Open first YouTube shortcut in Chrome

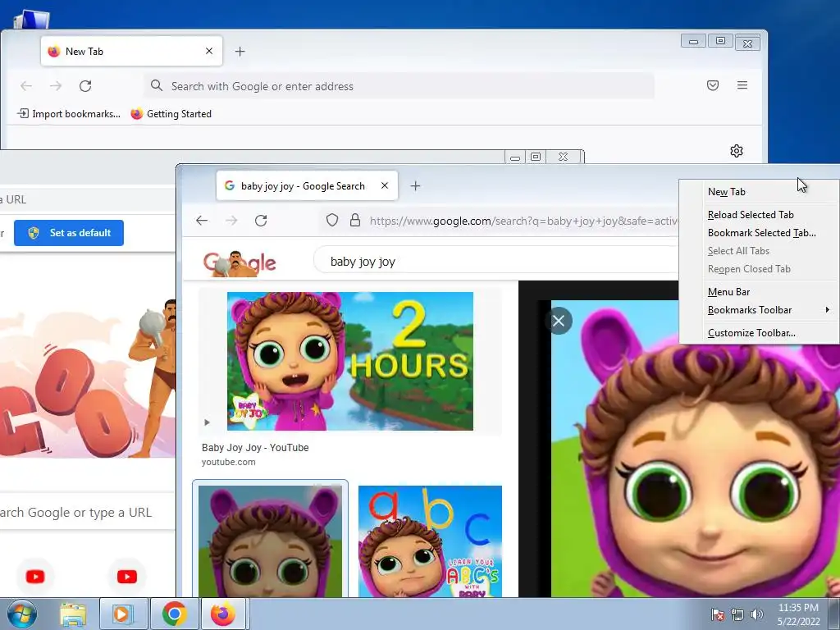[x=35, y=577]
